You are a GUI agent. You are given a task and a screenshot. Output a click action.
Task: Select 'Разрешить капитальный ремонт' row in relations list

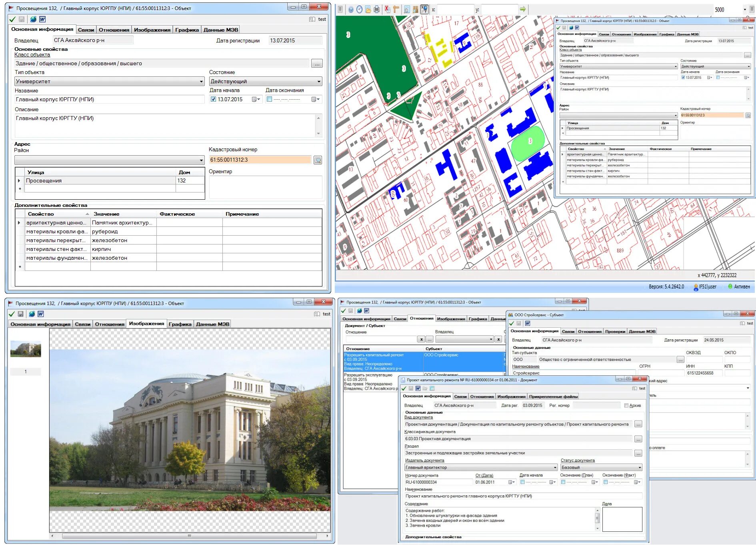tap(424, 362)
